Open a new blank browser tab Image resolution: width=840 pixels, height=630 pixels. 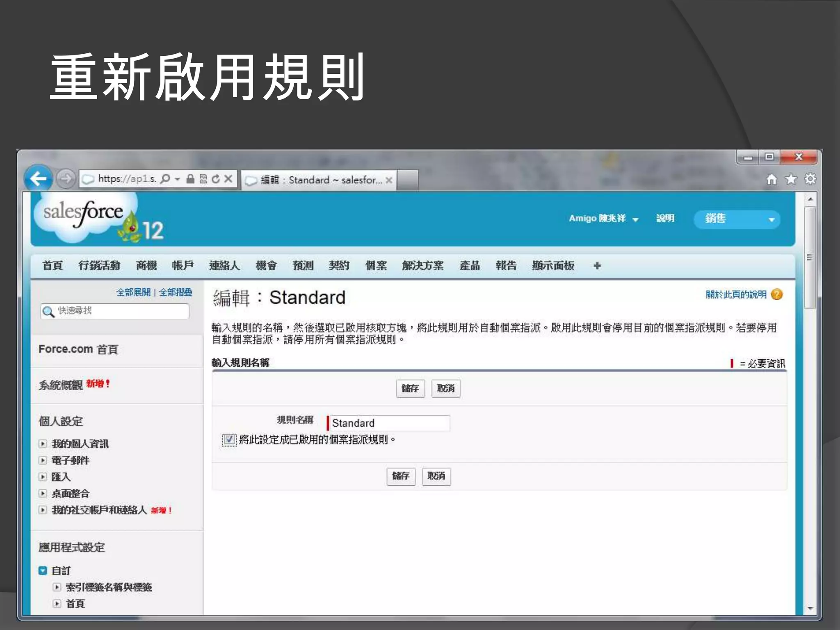pyautogui.click(x=407, y=180)
